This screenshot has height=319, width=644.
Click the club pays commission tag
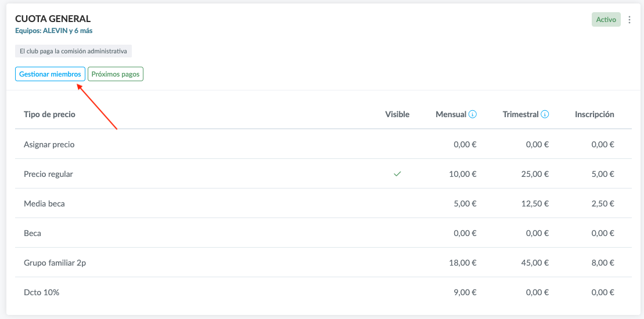pyautogui.click(x=73, y=51)
